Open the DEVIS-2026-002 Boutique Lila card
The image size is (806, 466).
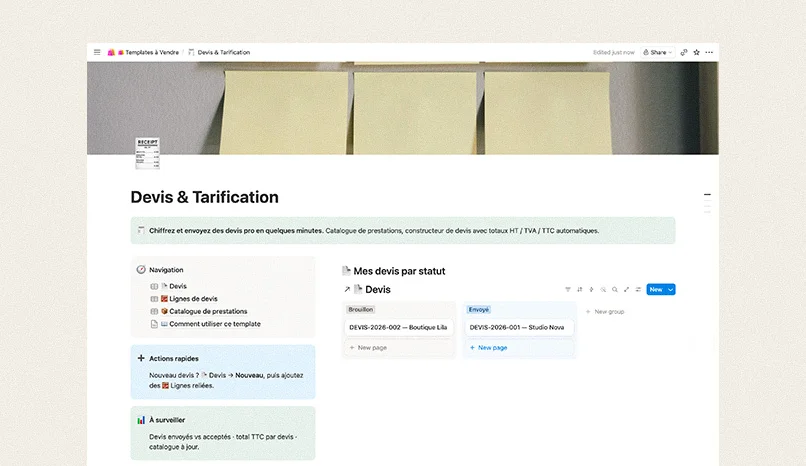398,327
